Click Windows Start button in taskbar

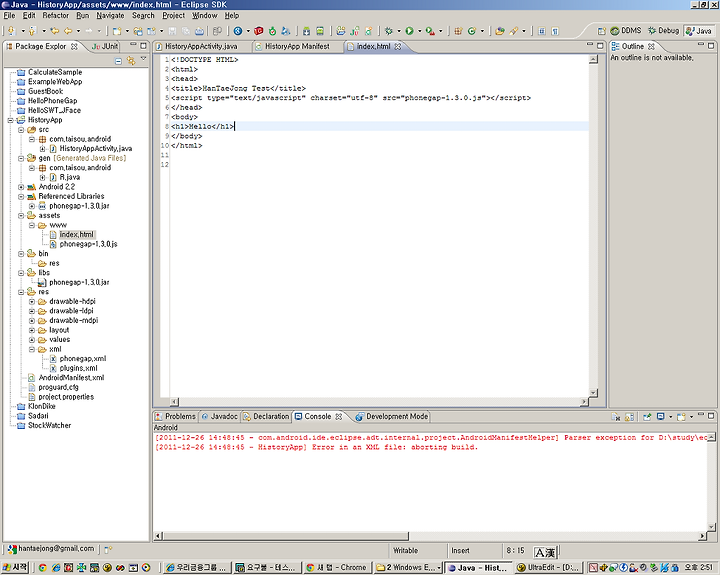(15, 568)
